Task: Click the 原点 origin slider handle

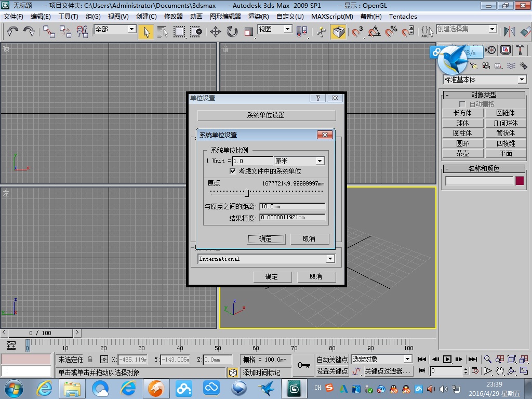Action: (x=247, y=193)
